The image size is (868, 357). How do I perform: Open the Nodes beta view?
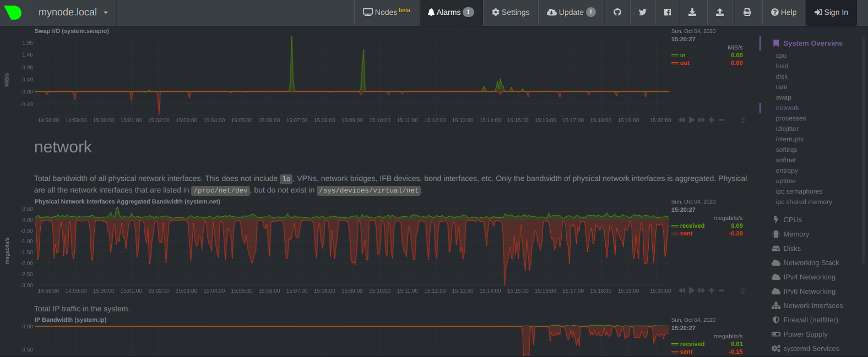point(387,12)
